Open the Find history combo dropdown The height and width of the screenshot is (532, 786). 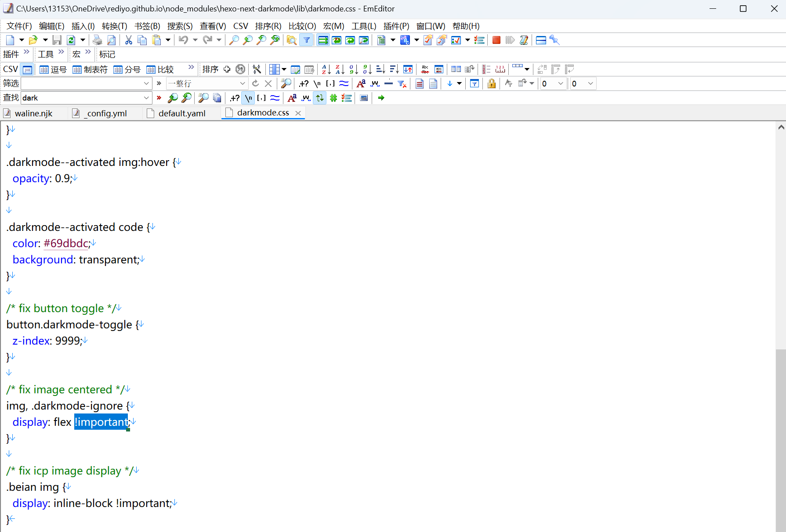[x=147, y=98]
